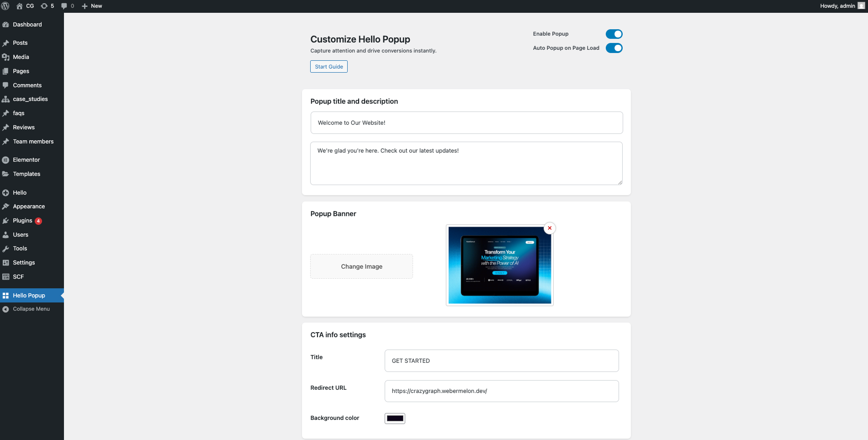Toggle the Auto Popup on Page Load switch

pos(614,48)
